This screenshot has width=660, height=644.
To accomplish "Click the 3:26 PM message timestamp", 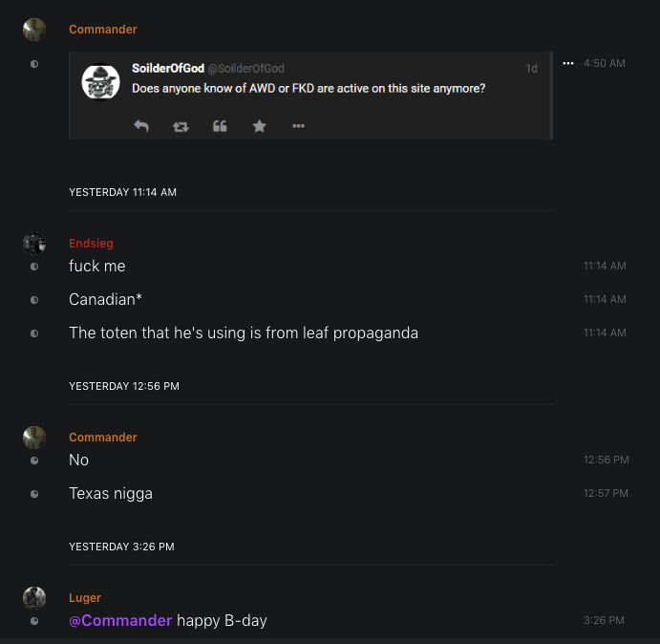I will (604, 621).
